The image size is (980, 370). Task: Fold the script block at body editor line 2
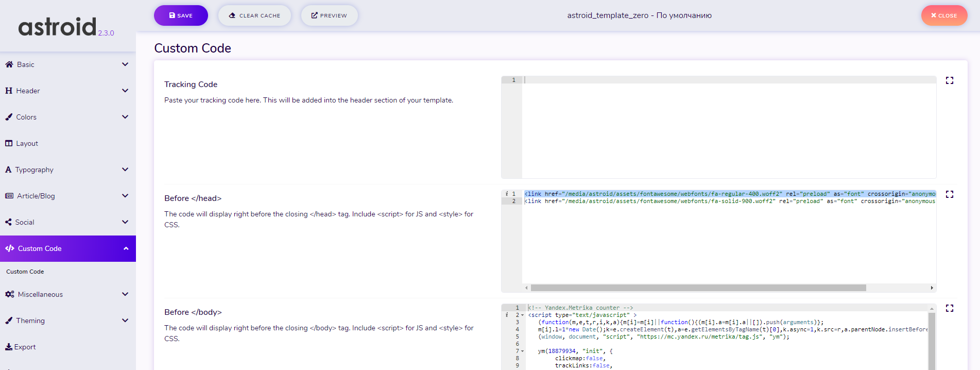[x=522, y=315]
